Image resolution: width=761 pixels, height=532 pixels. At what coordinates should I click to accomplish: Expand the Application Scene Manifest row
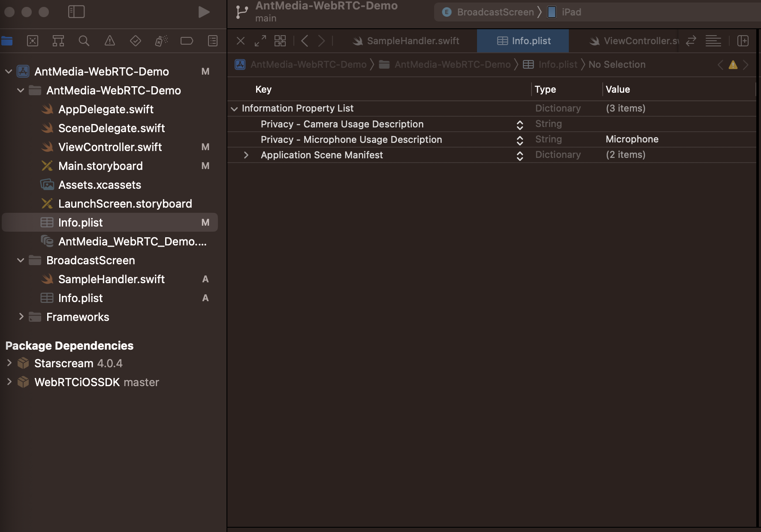pyautogui.click(x=246, y=155)
